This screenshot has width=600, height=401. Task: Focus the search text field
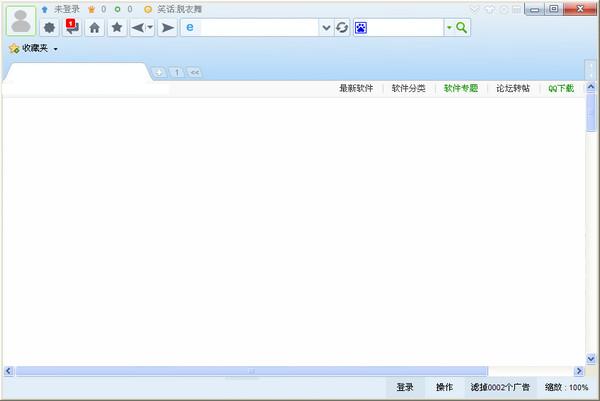coord(406,28)
